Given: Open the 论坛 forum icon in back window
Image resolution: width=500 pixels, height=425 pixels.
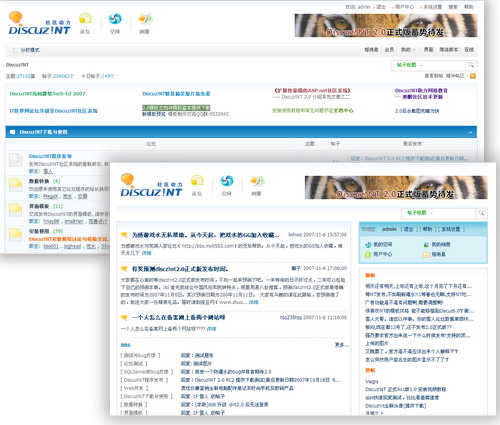Looking at the screenshot, I should pyautogui.click(x=85, y=22).
